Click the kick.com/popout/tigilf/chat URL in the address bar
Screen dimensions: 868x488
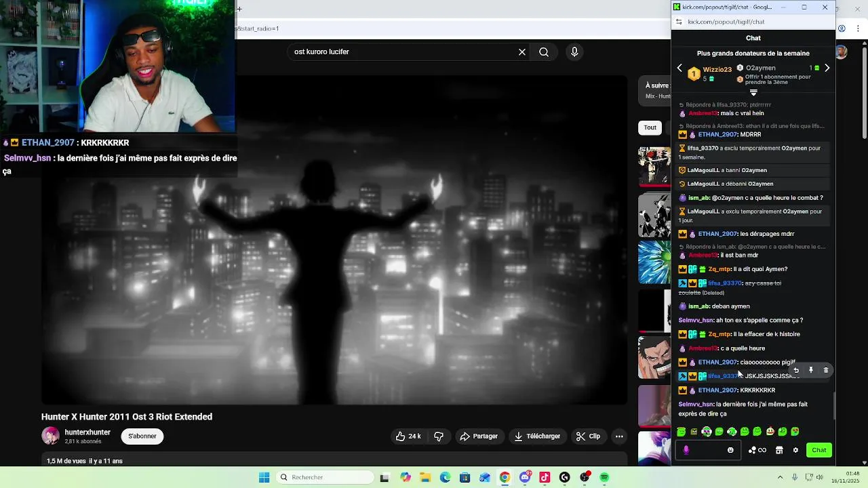726,22
